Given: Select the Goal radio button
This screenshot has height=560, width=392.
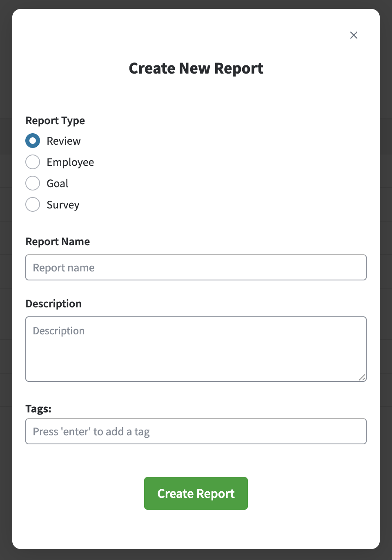Looking at the screenshot, I should (33, 183).
